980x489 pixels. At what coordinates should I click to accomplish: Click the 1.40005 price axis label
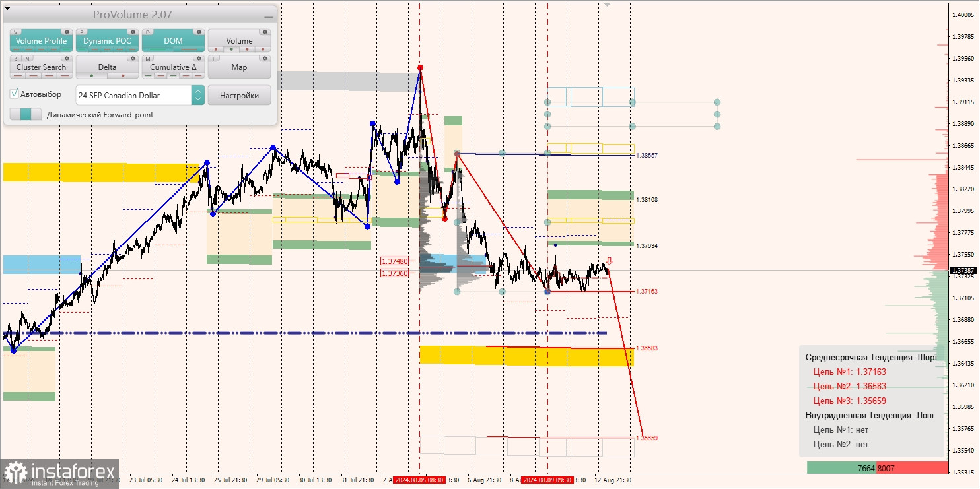pos(962,15)
